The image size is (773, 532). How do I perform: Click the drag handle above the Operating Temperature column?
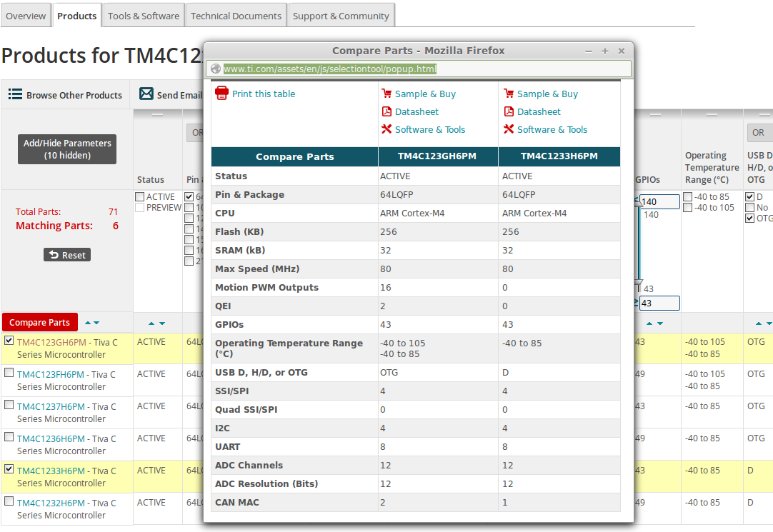coord(712,114)
